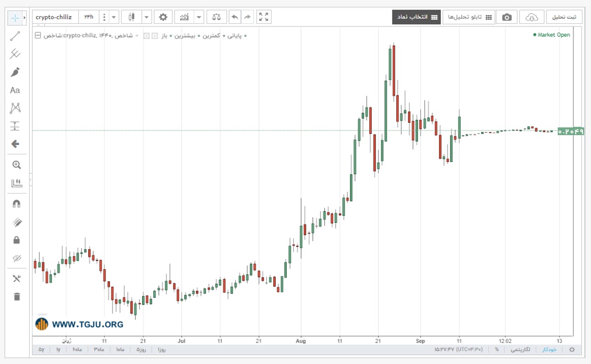This screenshot has height=364, width=591.
Task: Click the لگاریتمی log scale option
Action: pyautogui.click(x=520, y=349)
